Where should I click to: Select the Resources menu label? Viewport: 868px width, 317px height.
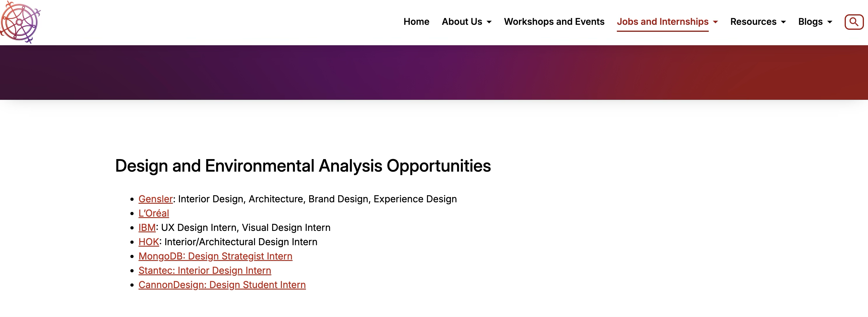tap(753, 22)
